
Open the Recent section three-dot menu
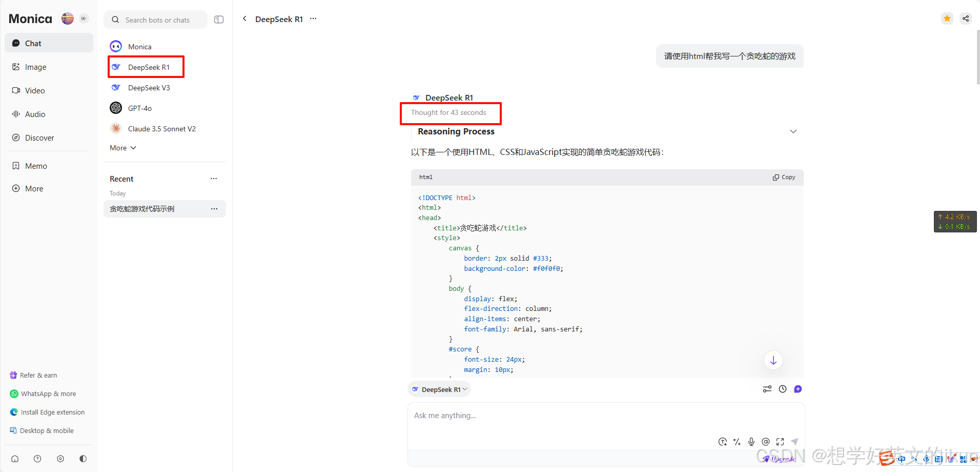coord(214,179)
